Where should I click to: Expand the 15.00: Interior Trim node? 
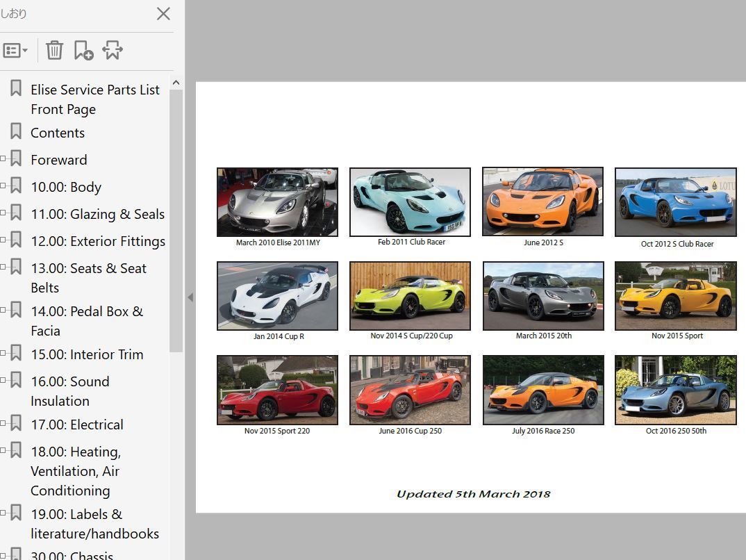coord(3,353)
